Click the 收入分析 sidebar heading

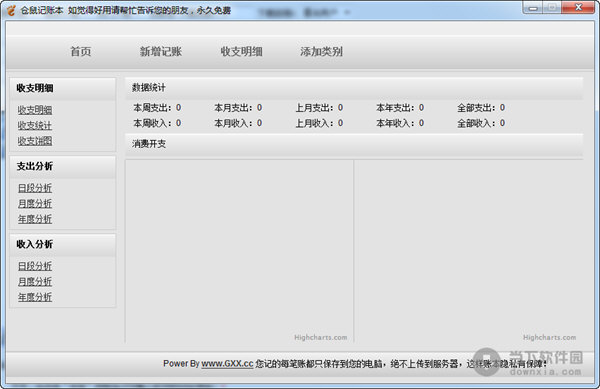pos(63,244)
